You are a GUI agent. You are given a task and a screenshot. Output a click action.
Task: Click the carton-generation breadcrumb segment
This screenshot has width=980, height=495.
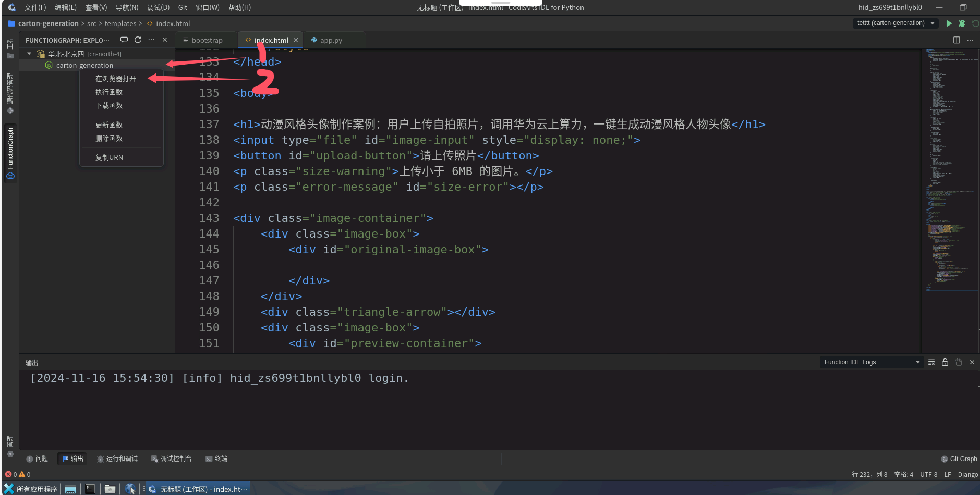pyautogui.click(x=49, y=23)
